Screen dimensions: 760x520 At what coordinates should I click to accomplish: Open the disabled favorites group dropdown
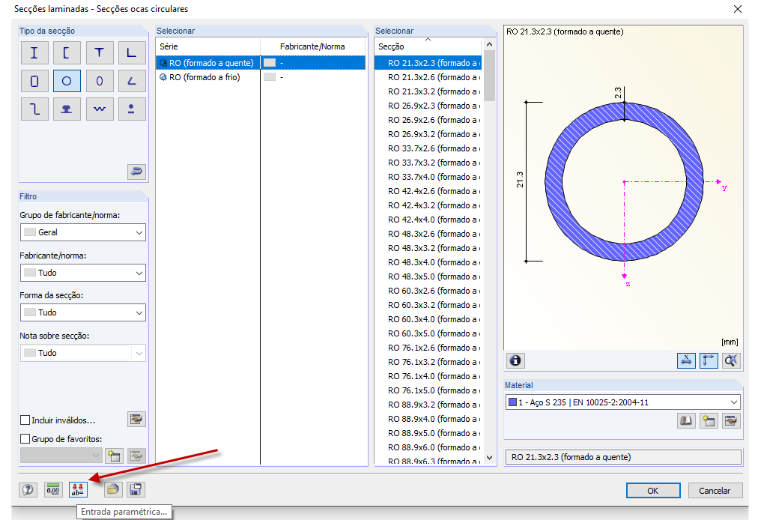click(61, 456)
